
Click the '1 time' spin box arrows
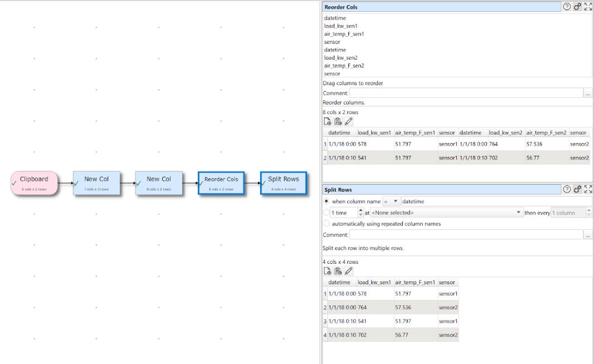pyautogui.click(x=360, y=213)
